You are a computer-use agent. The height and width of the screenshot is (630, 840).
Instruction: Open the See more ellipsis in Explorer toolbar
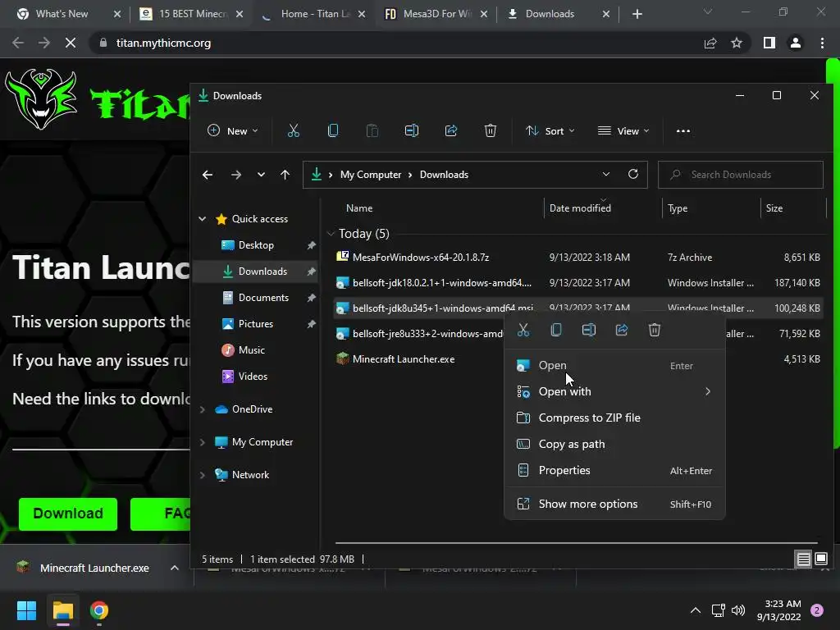683,130
